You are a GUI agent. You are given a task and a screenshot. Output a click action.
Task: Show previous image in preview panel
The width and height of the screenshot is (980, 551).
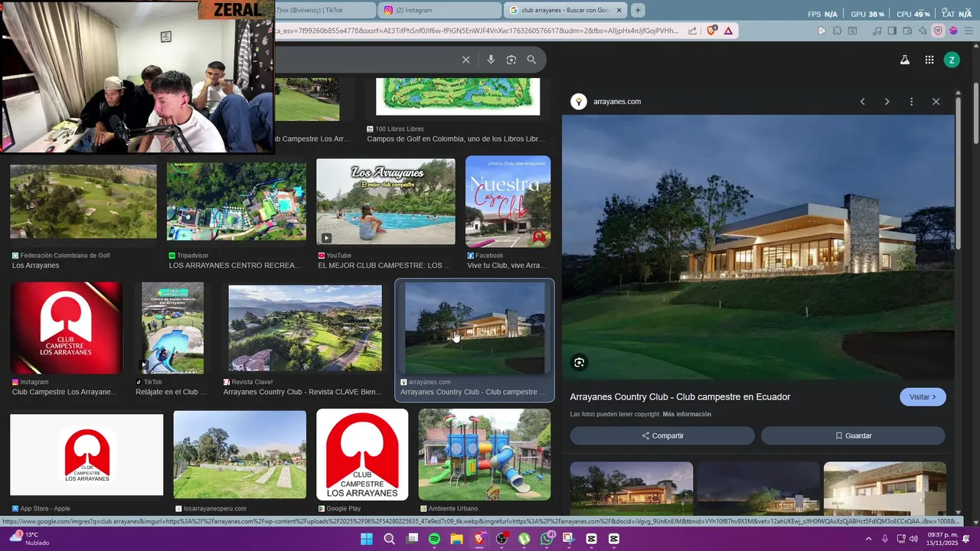click(862, 102)
